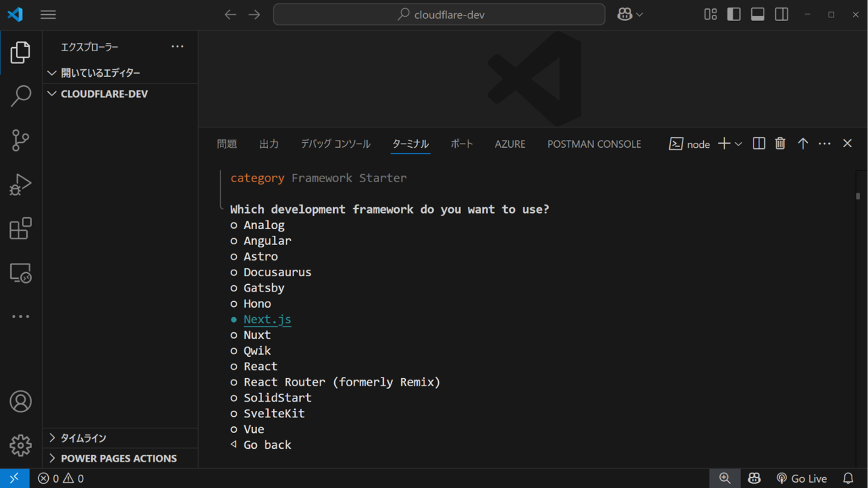This screenshot has height=488, width=868.
Task: Switch to the ポート tab
Action: point(462,144)
